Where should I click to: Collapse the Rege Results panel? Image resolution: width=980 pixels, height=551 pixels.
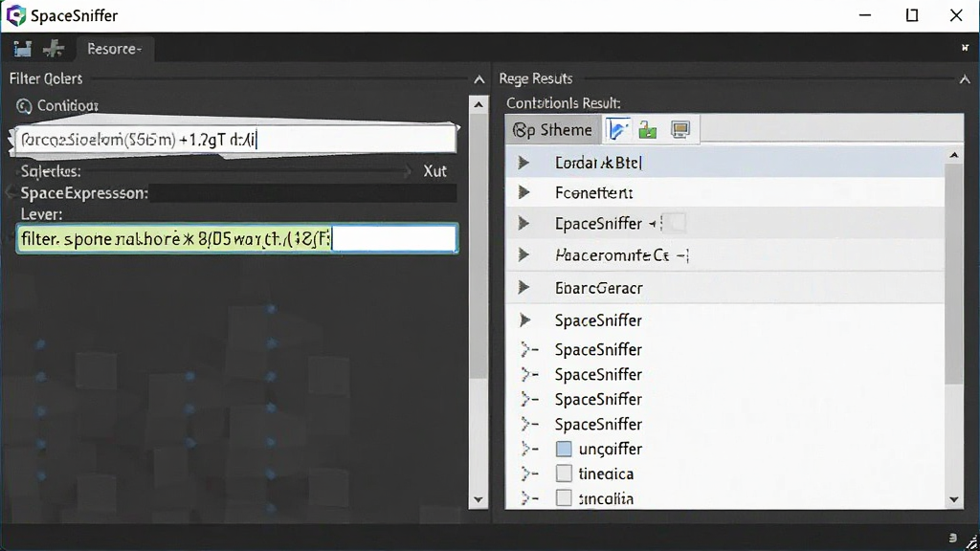tap(965, 79)
